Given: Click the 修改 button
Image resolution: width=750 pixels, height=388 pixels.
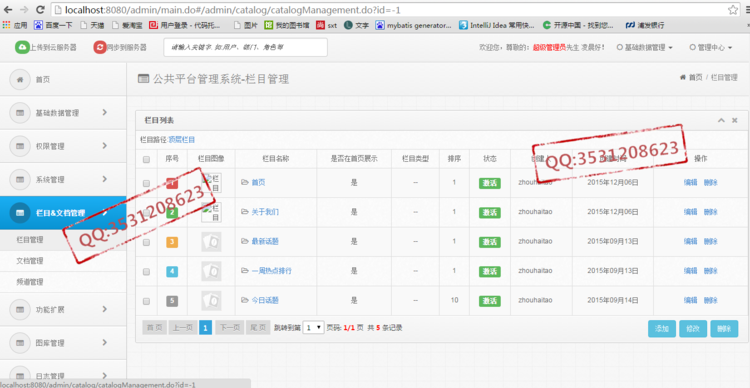Looking at the screenshot, I should coord(693,329).
